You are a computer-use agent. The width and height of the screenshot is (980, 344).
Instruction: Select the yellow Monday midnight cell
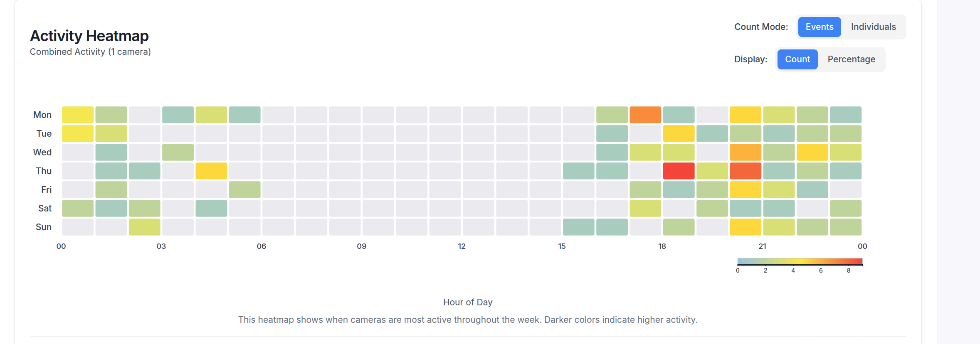(x=78, y=114)
